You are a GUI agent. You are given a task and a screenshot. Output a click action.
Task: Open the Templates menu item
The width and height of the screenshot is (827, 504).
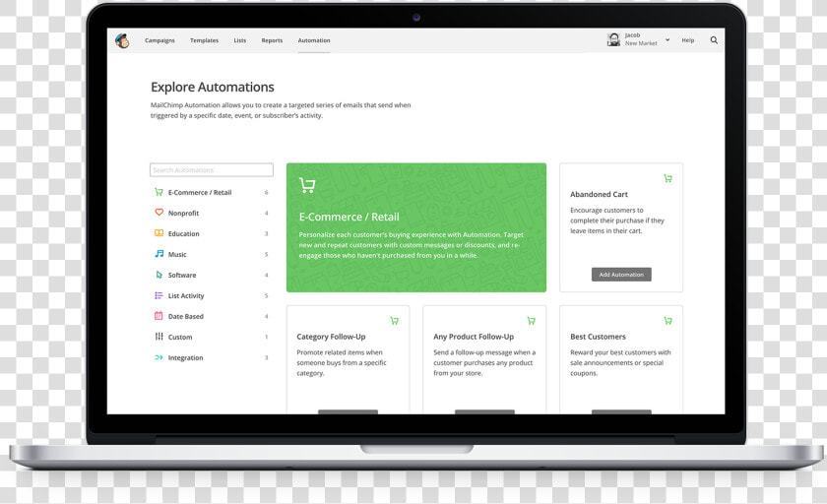204,40
